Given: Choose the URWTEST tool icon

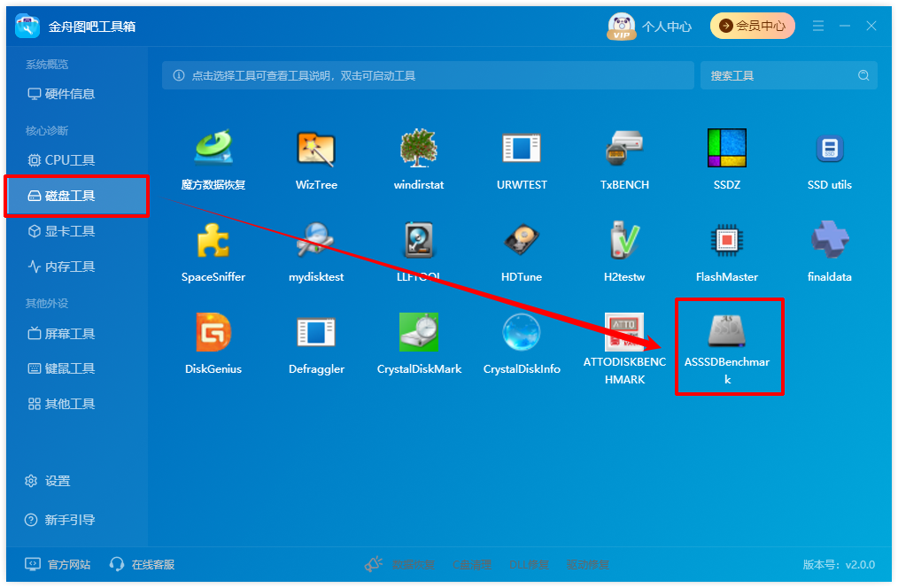Looking at the screenshot, I should [x=521, y=148].
